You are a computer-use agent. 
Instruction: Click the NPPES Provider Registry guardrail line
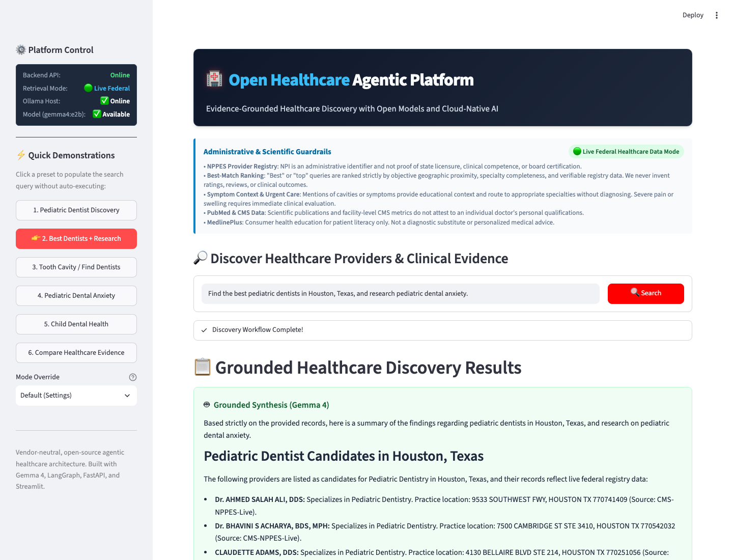(x=392, y=166)
